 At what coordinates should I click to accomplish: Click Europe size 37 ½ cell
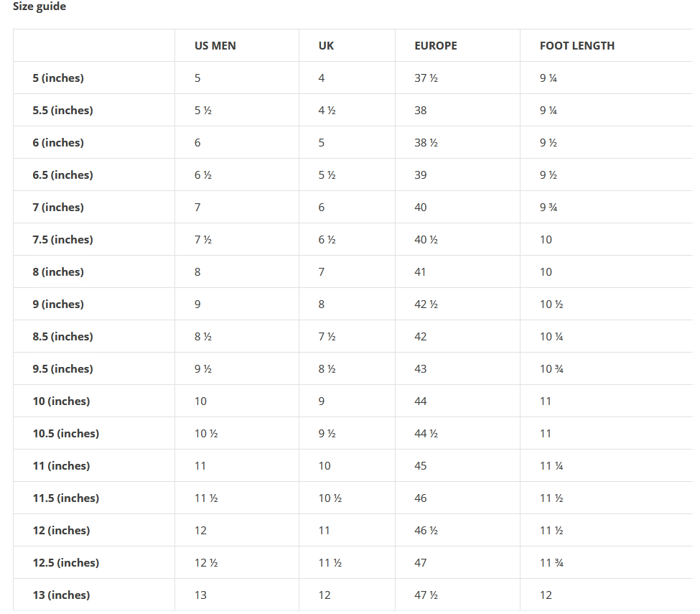(426, 78)
